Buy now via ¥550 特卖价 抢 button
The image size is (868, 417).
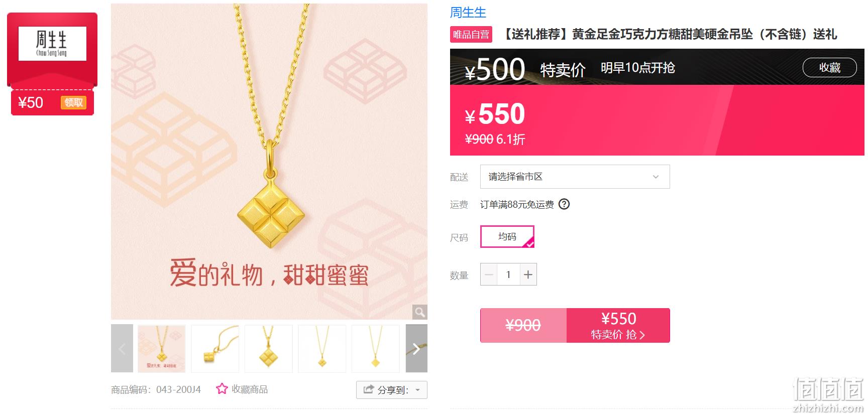[x=618, y=326]
